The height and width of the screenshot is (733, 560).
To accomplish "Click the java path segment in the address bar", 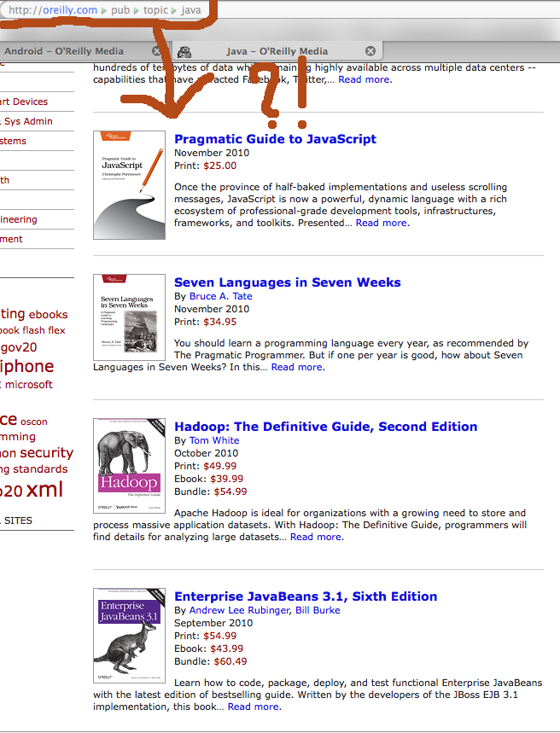I will pyautogui.click(x=191, y=10).
